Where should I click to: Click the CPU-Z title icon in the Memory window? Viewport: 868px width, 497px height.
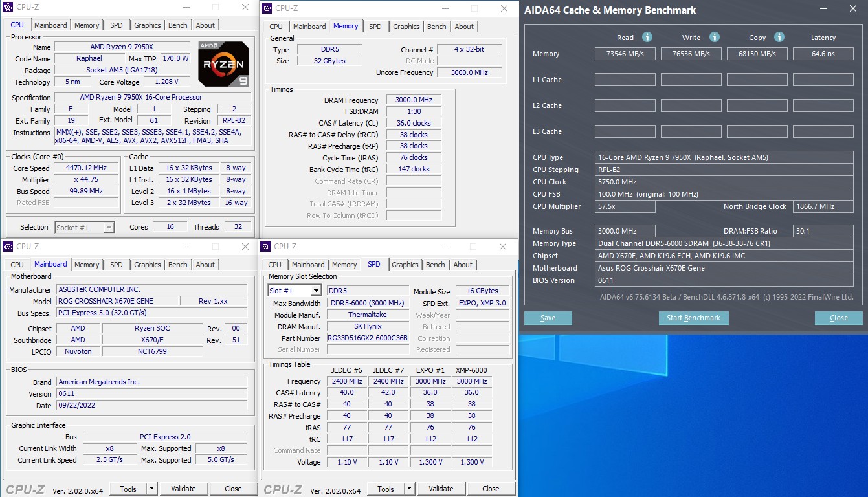(x=266, y=8)
